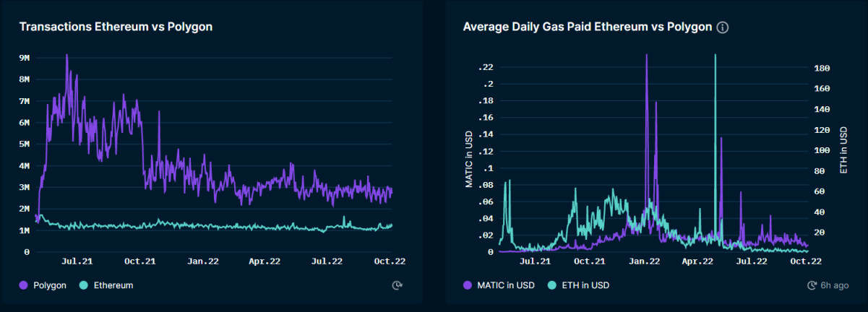The width and height of the screenshot is (868, 312).
Task: Click the refresh icon on Transactions chart
Action: [x=396, y=285]
